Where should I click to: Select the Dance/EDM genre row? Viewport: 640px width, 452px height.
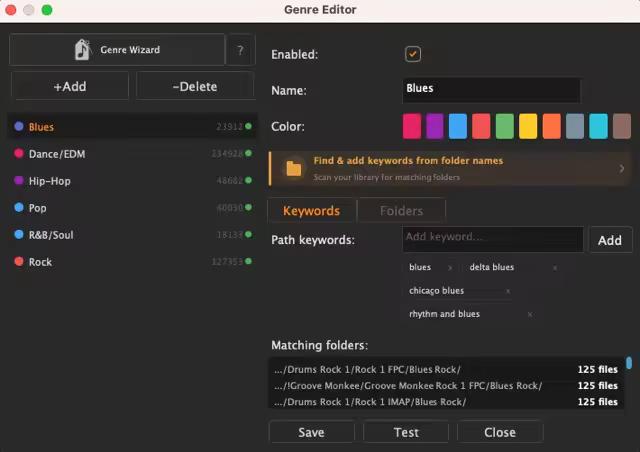click(x=132, y=154)
